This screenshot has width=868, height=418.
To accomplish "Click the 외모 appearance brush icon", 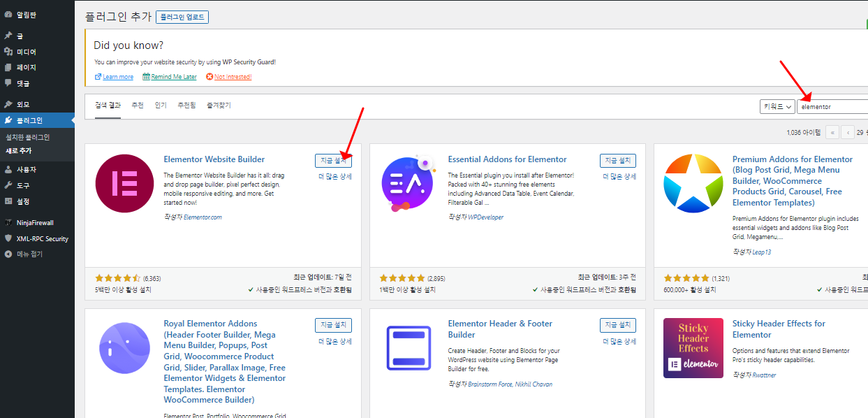I will click(x=8, y=104).
